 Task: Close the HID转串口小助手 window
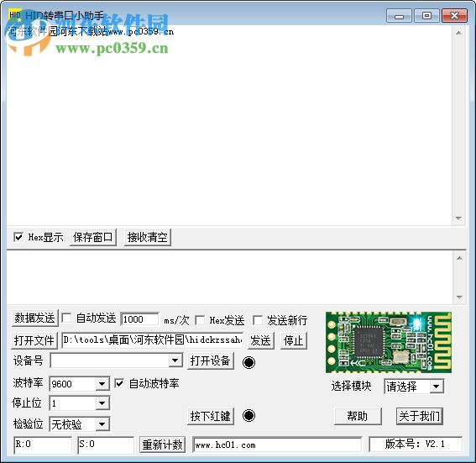point(454,15)
